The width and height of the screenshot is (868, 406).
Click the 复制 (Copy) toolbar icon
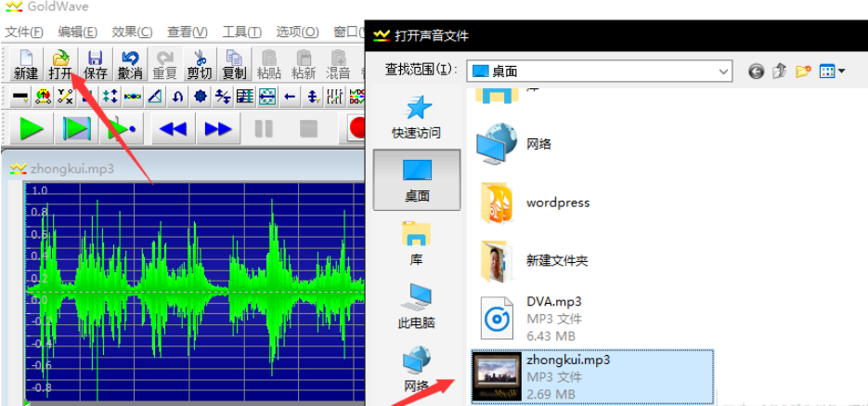234,64
